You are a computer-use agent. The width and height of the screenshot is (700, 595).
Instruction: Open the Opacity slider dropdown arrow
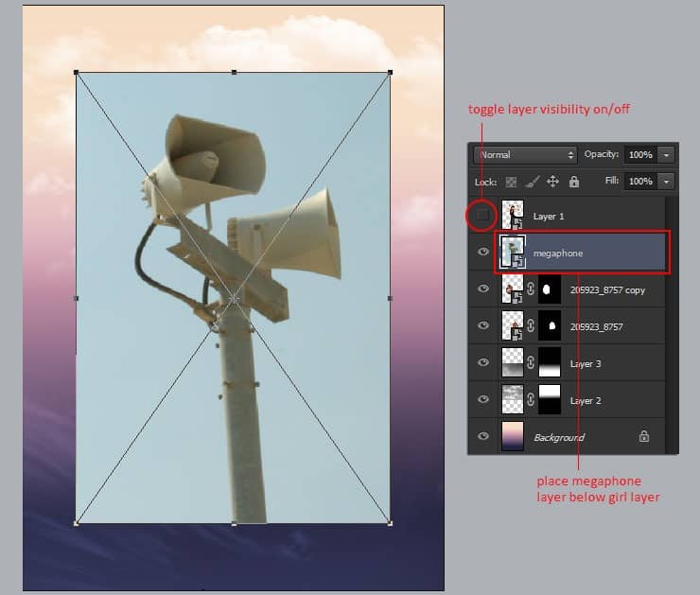tap(666, 155)
